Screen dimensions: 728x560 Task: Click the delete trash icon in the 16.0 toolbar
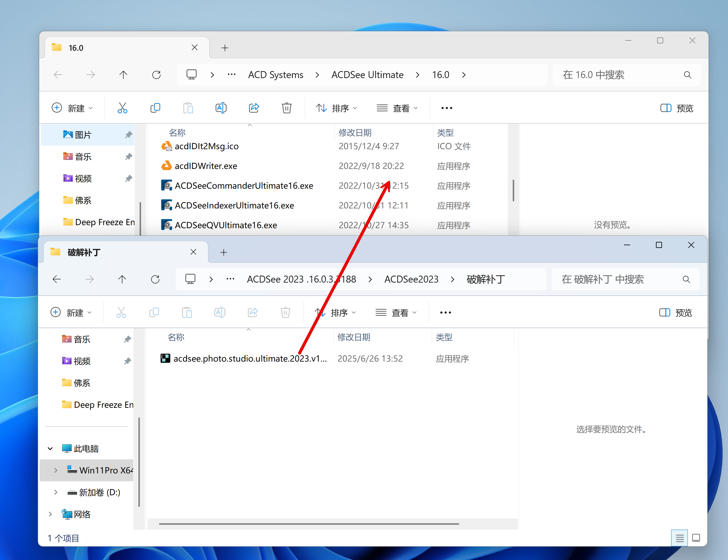[286, 108]
